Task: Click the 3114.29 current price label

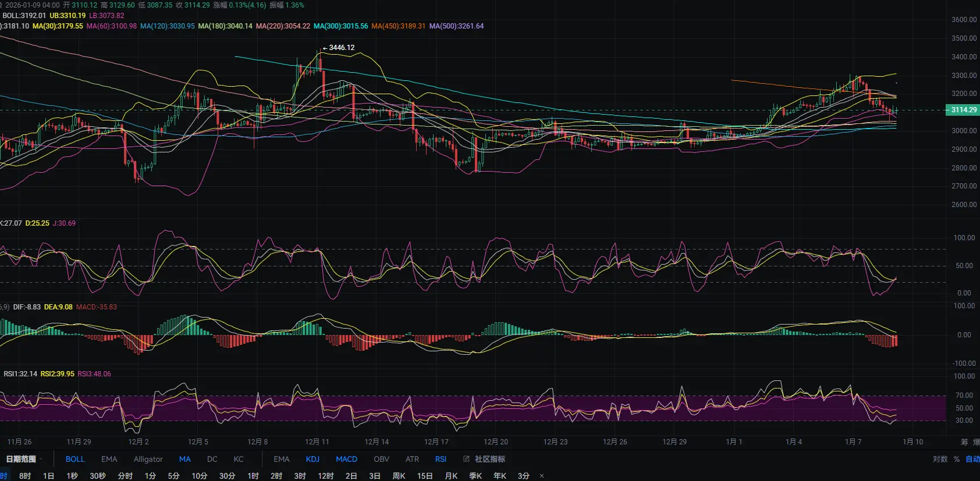Action: [x=963, y=109]
